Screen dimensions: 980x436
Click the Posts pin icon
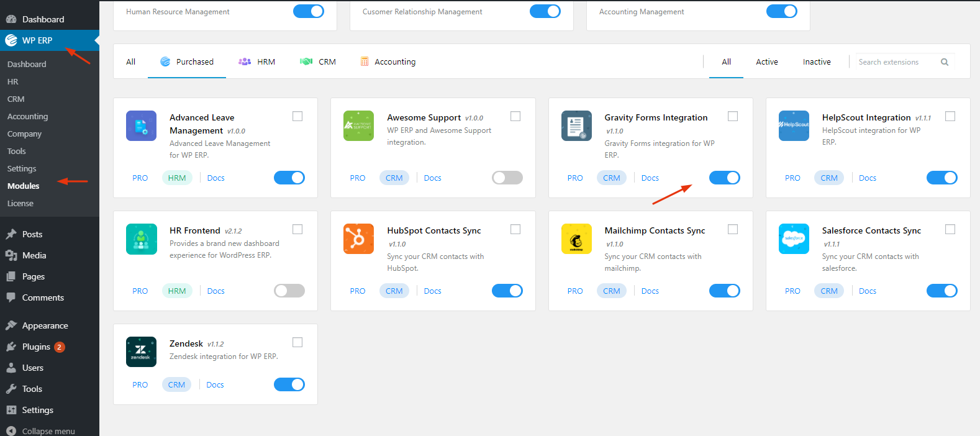tap(11, 234)
